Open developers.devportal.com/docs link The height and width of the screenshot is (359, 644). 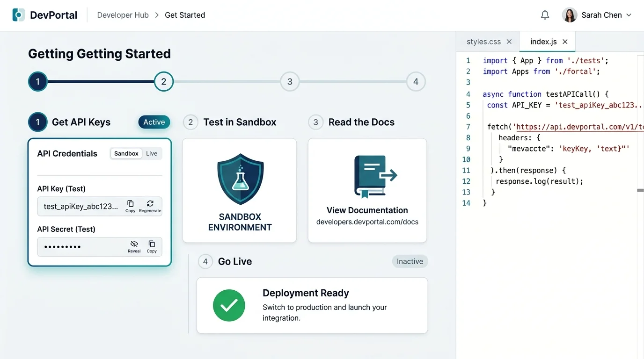coord(367,222)
